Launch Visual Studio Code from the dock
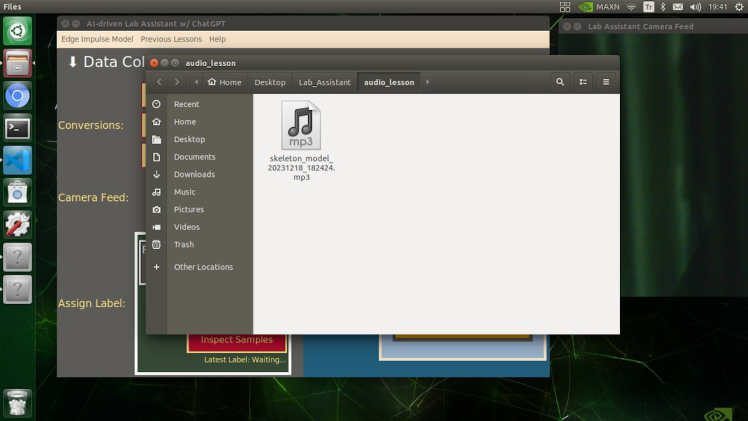This screenshot has width=748, height=421. tap(18, 160)
